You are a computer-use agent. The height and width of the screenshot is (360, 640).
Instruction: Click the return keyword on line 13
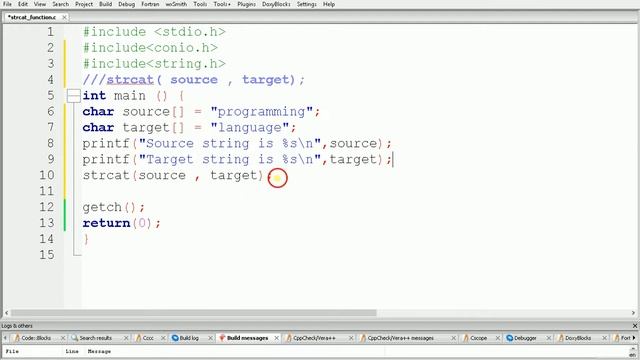pos(106,223)
